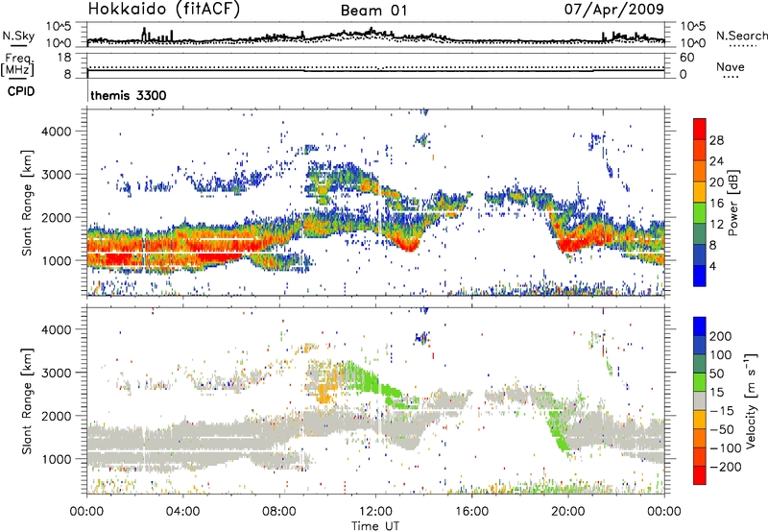Select the N.Sky legend label

[18, 36]
